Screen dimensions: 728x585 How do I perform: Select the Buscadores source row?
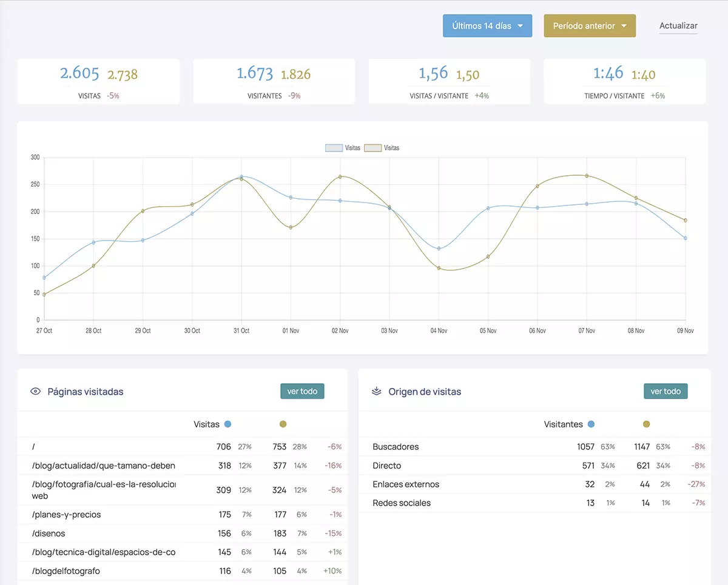[396, 447]
